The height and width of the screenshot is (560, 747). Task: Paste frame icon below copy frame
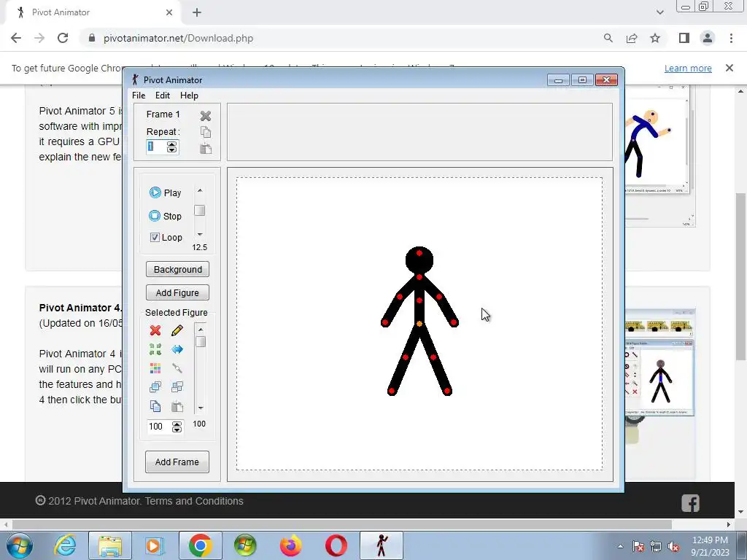pos(205,149)
